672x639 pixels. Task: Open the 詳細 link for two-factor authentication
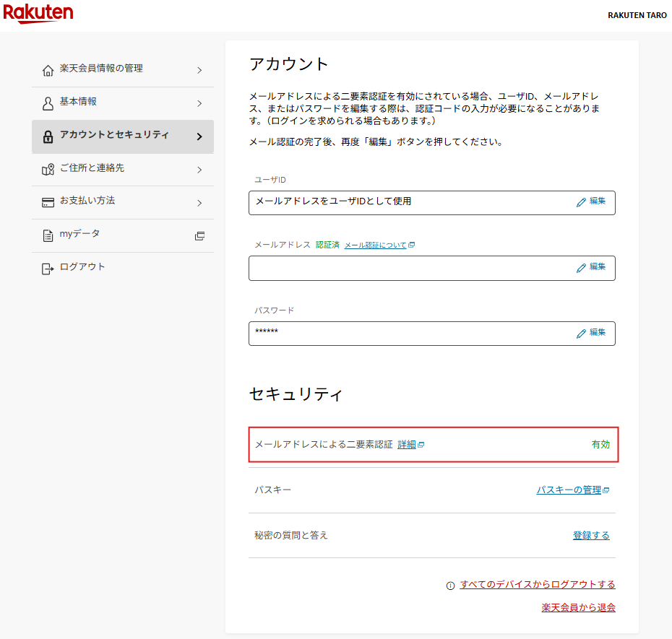click(407, 445)
